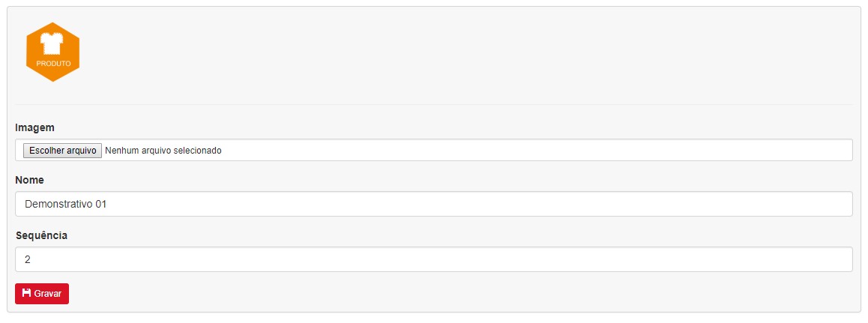Click the word Gravar on red button
868x323 pixels.
48,294
